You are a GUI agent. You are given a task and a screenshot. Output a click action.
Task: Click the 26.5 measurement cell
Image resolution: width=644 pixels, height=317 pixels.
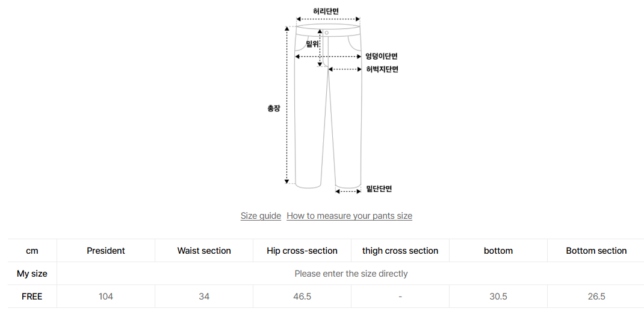(596, 297)
